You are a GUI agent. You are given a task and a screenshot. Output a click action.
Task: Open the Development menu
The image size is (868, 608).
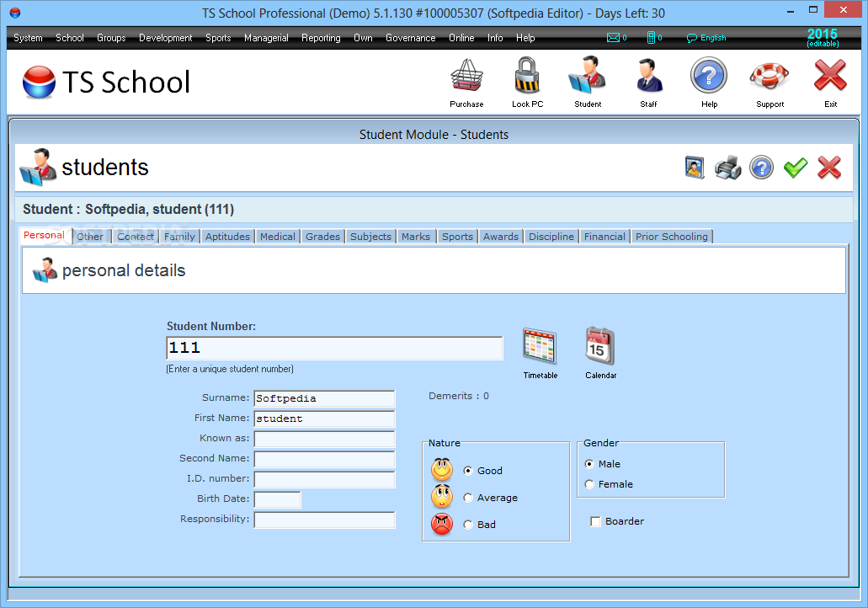pyautogui.click(x=166, y=38)
